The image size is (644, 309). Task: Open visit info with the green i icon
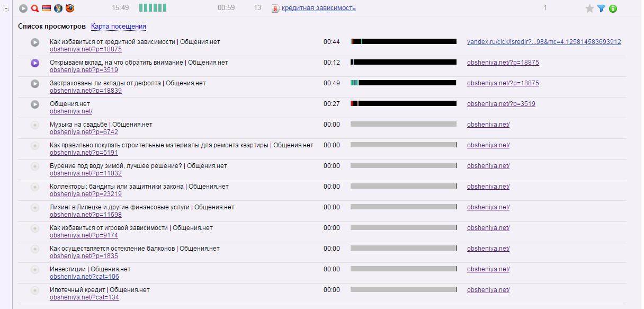pyautogui.click(x=613, y=8)
